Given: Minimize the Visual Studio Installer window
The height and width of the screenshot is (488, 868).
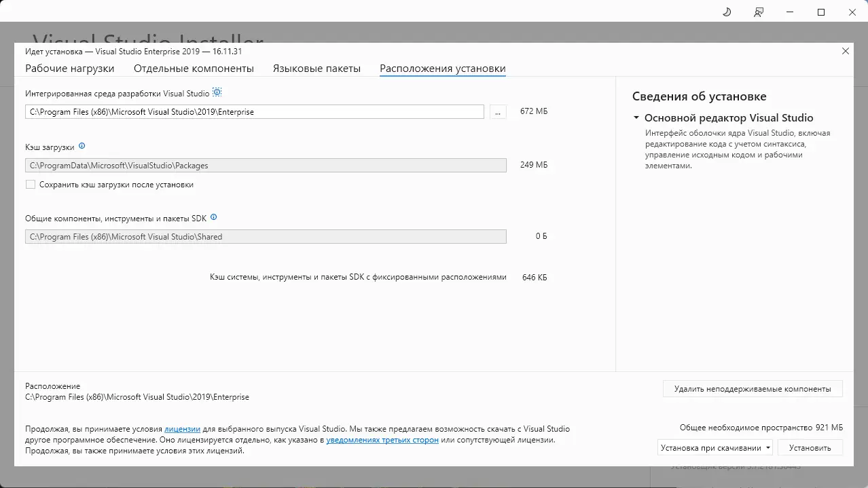Looking at the screenshot, I should (x=790, y=12).
